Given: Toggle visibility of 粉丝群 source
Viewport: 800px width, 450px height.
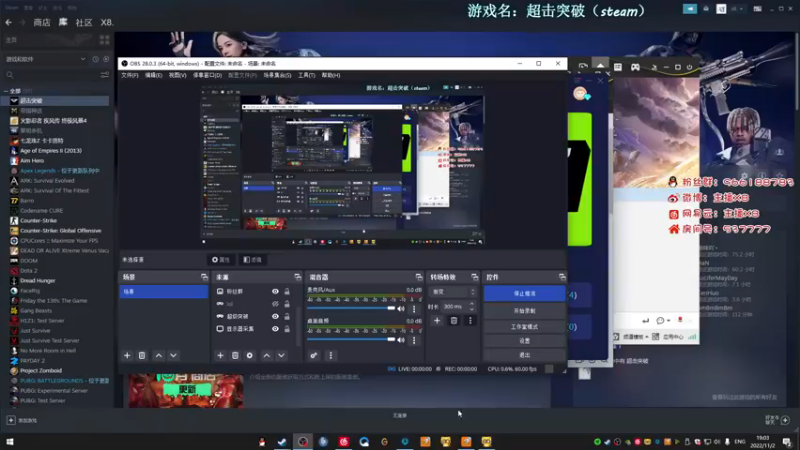Looking at the screenshot, I should [275, 291].
